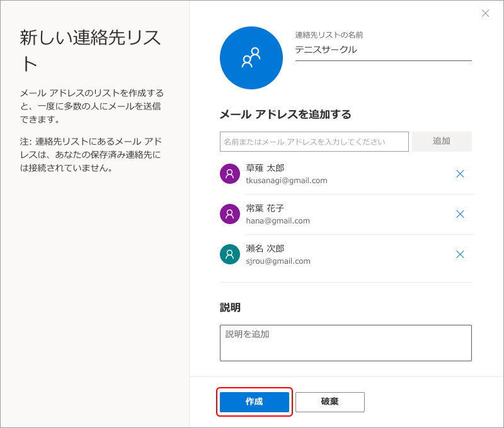Remove sjrou@gmail.com from the list
The height and width of the screenshot is (428, 504).
460,254
